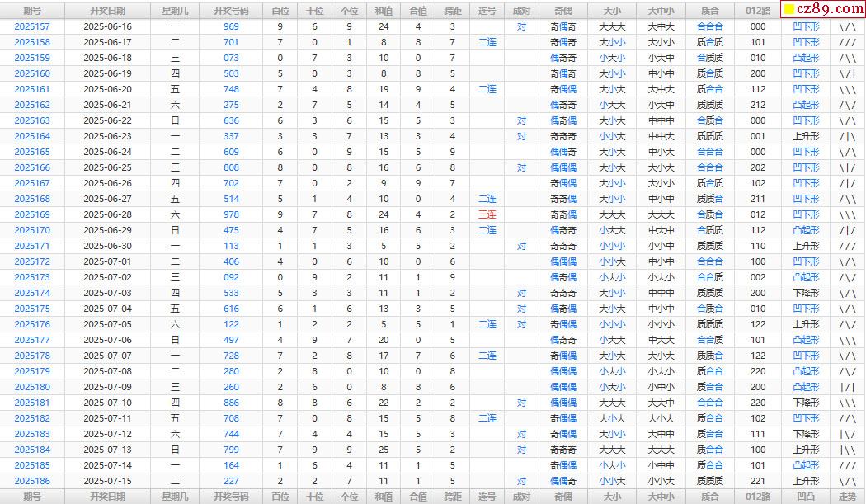
Task: Click 凸起形 in row 2025159
Action: point(806,58)
